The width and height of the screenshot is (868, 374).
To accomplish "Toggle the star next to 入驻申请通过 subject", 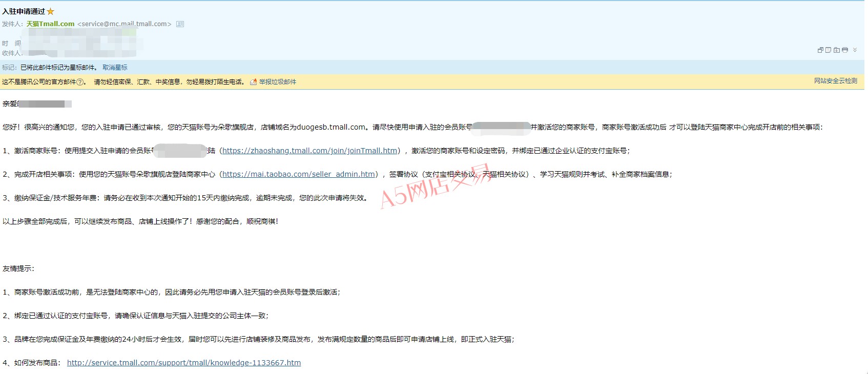I will point(51,11).
